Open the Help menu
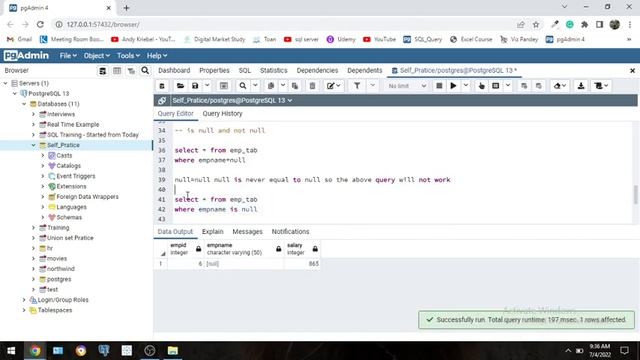The height and width of the screenshot is (360, 640). click(157, 56)
